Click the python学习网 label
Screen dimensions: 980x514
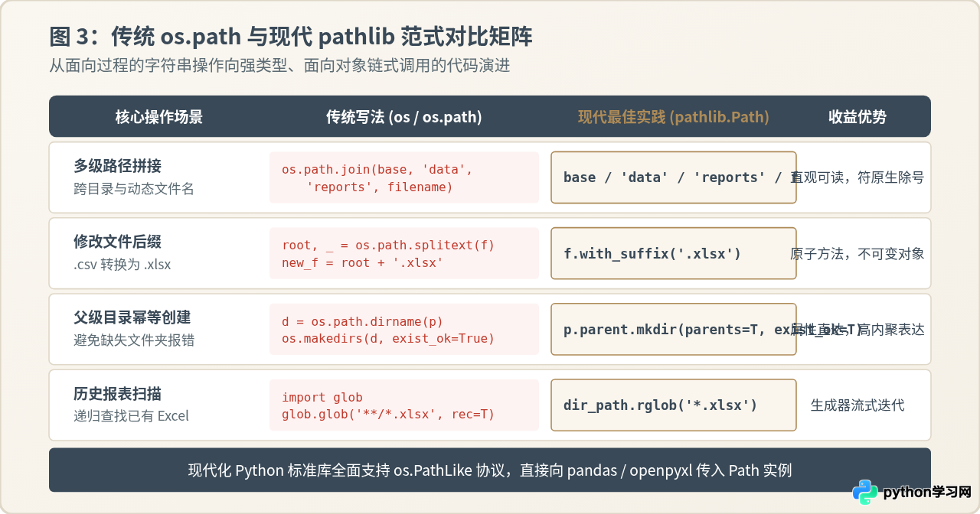[x=926, y=492]
